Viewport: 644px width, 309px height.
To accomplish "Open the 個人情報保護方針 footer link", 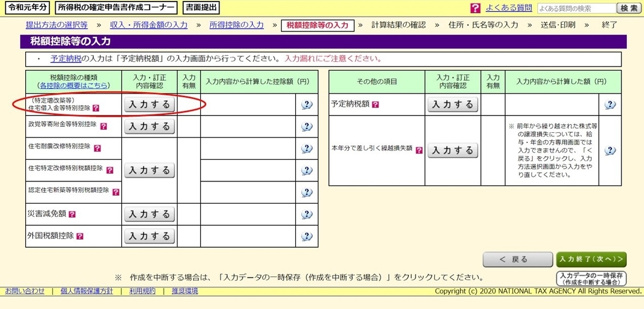I will 86,291.
